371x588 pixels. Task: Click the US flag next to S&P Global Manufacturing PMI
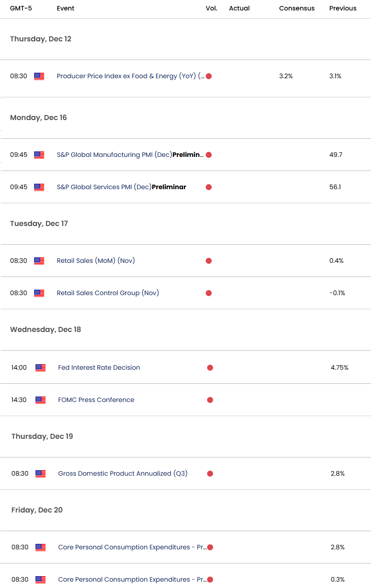pos(39,155)
